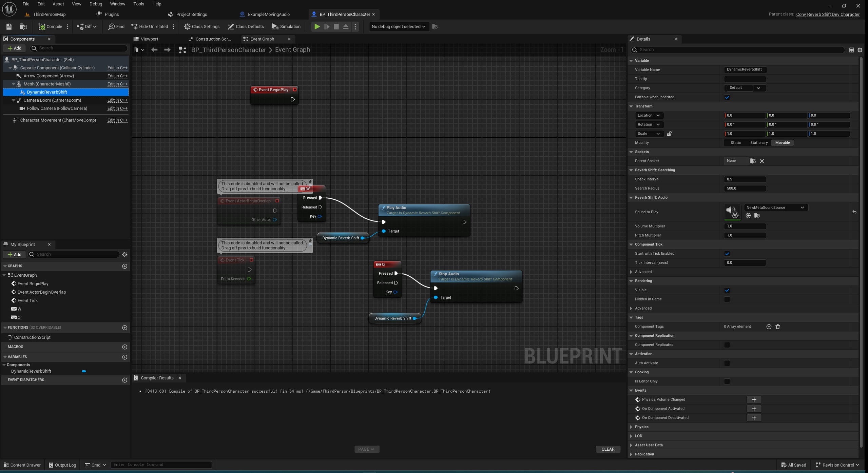Viewport: 868px width, 473px height.
Task: Switch to the Viewport tab
Action: coord(149,39)
